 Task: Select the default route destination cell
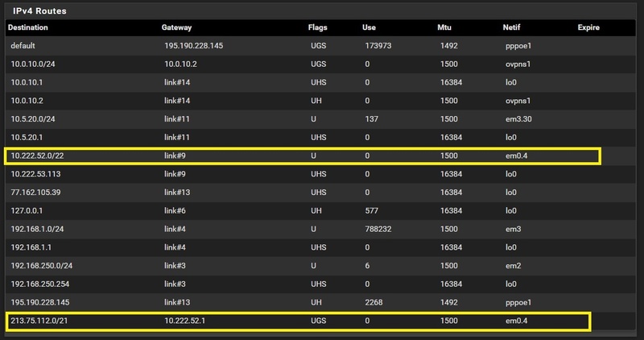[23, 47]
